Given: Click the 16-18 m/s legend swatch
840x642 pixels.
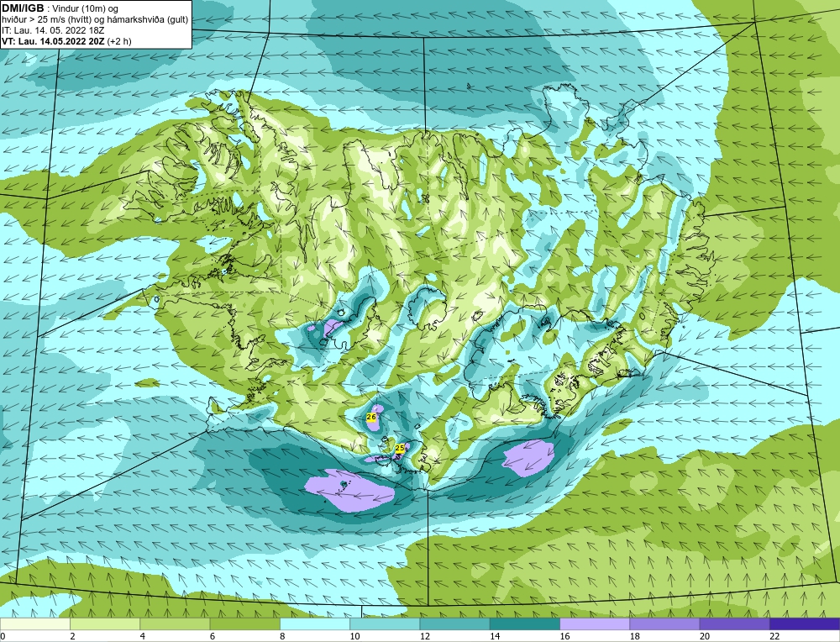Looking at the screenshot, I should click(595, 624).
